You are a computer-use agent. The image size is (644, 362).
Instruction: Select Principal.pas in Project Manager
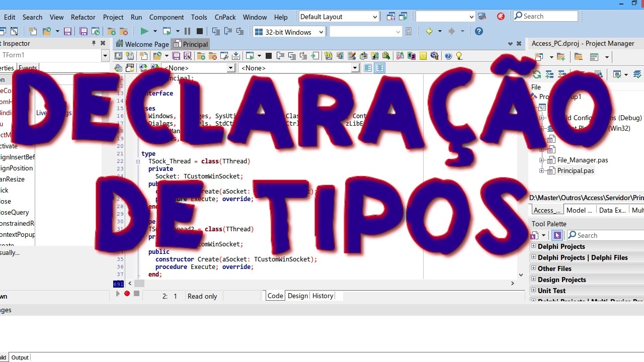(576, 171)
